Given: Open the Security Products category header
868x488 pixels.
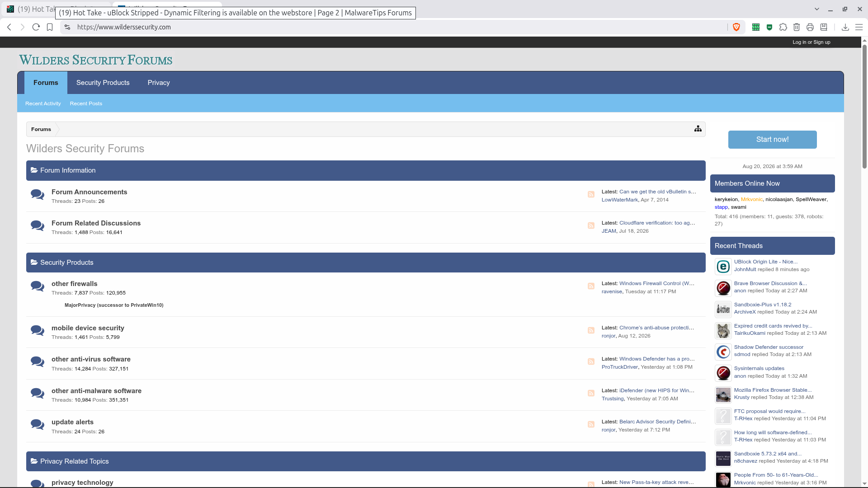Looking at the screenshot, I should (x=67, y=263).
